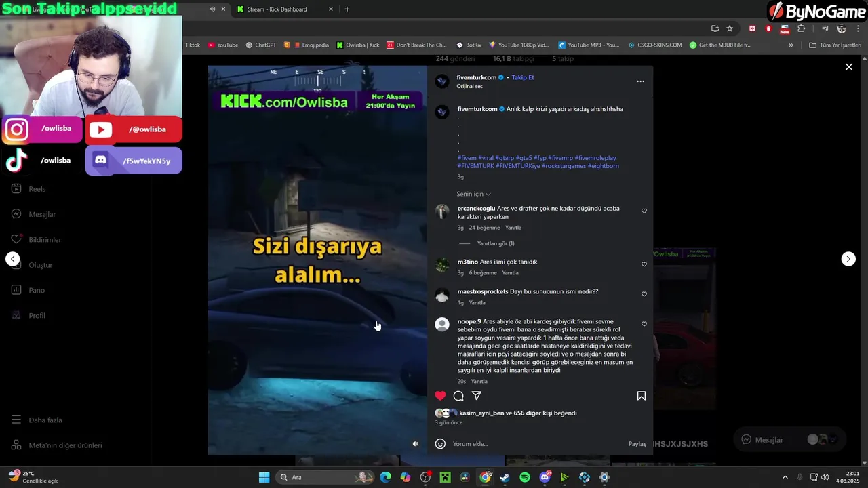The width and height of the screenshot is (868, 488).
Task: Mute the audio-playing browser tab
Action: (x=212, y=9)
